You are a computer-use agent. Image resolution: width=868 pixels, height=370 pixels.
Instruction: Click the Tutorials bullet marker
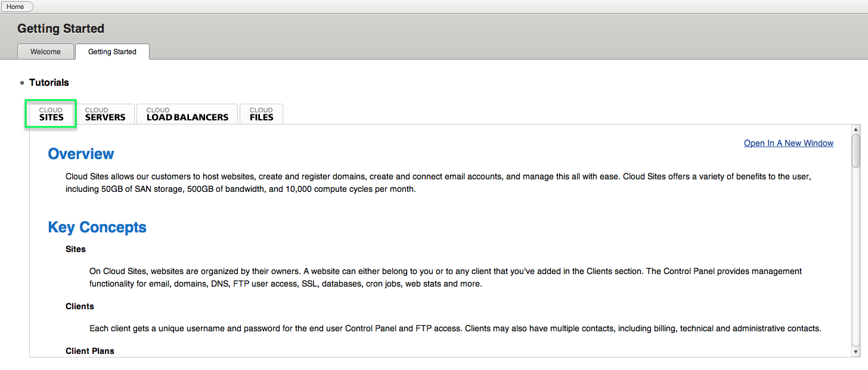pos(22,83)
